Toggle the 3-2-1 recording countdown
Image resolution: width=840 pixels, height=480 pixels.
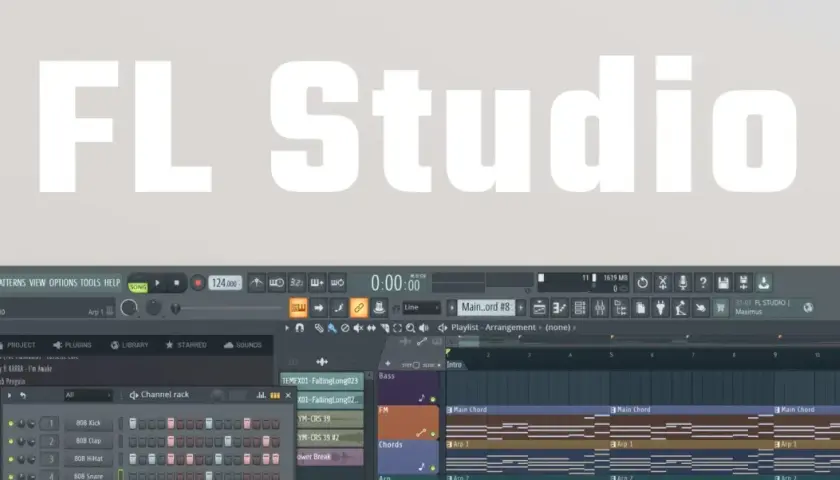(297, 282)
